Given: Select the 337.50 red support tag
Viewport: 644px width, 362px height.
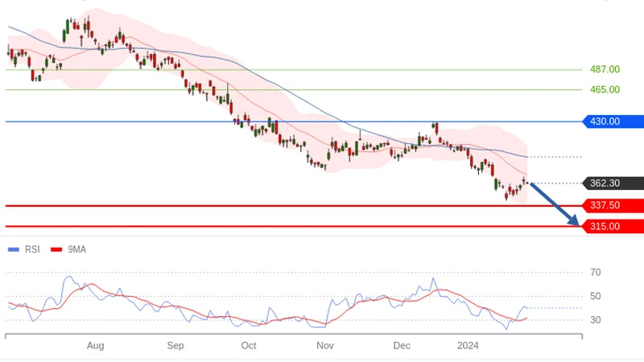Looking at the screenshot, I should click(611, 205).
